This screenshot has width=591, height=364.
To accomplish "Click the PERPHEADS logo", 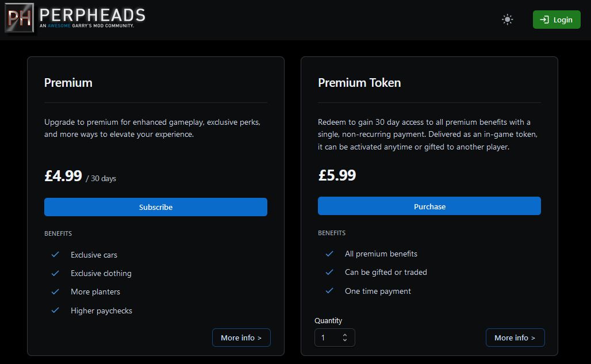I will point(75,18).
